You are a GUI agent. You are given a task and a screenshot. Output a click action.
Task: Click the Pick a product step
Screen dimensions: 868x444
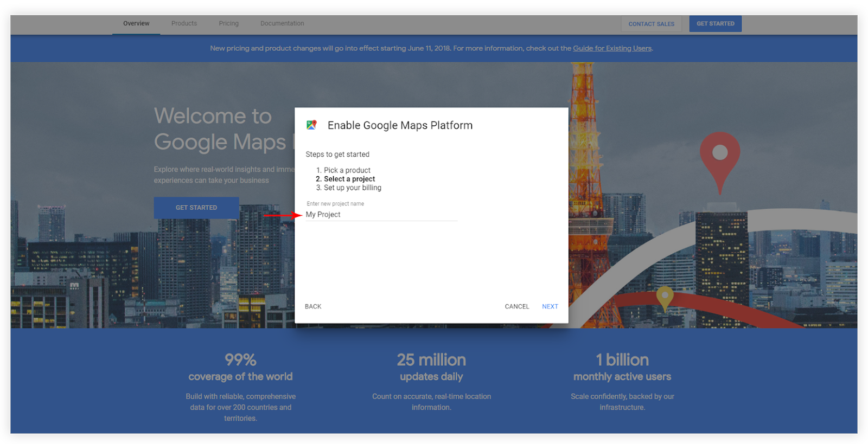click(343, 170)
